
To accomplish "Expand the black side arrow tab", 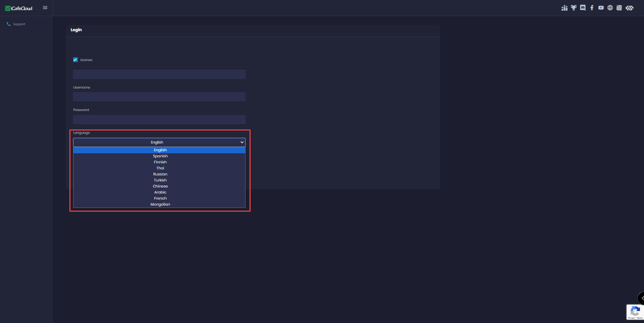I will coord(641,298).
